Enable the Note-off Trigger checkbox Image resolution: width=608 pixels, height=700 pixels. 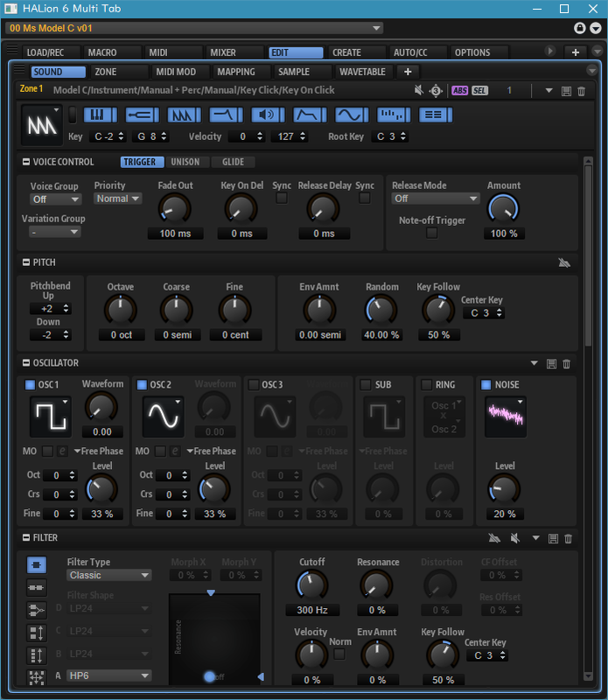click(x=431, y=233)
